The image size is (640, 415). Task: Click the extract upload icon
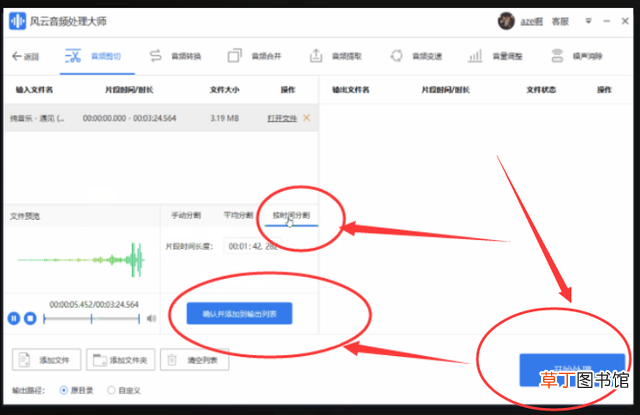click(316, 55)
